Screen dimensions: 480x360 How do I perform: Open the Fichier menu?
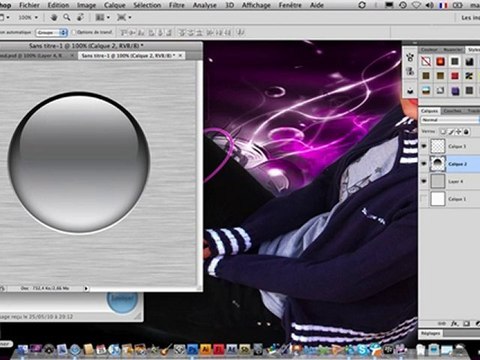(29, 5)
